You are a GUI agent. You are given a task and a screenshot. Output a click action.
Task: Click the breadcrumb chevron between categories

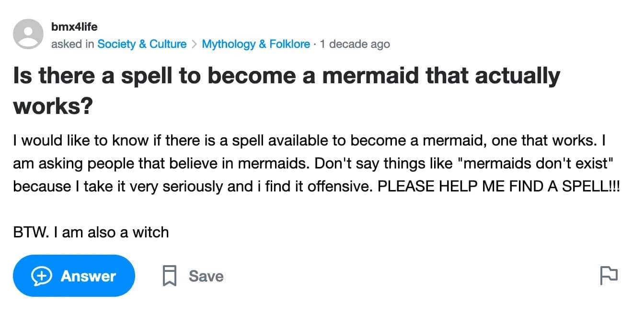pyautogui.click(x=194, y=45)
